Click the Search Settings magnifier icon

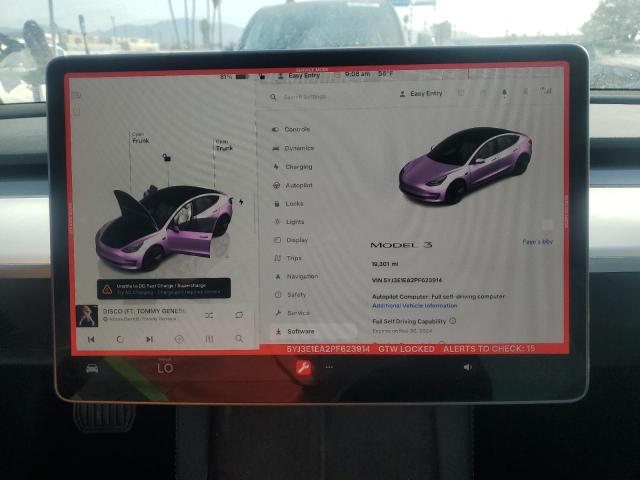click(x=273, y=97)
